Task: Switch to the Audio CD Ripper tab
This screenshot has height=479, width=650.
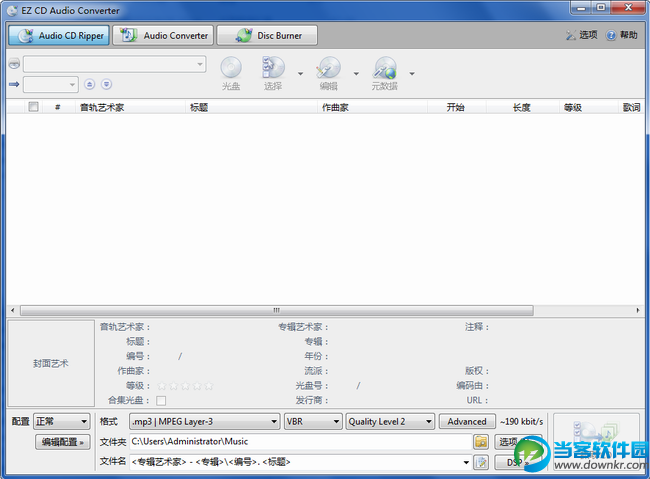Action: coord(59,36)
